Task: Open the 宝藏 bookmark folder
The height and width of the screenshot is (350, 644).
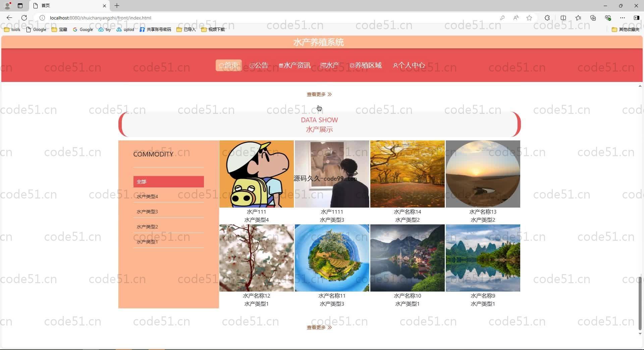Action: tap(59, 30)
